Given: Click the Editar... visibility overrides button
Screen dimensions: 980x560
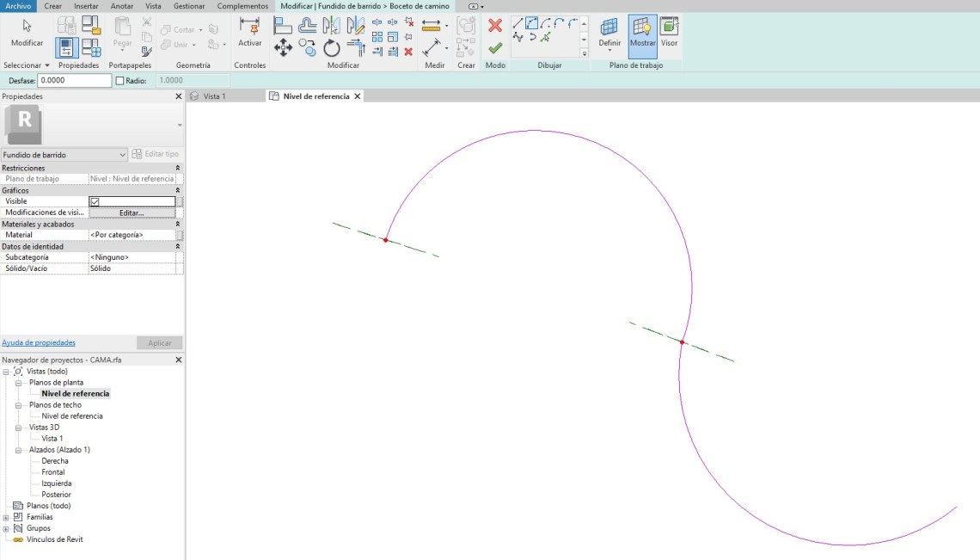Looking at the screenshot, I should pyautogui.click(x=132, y=212).
